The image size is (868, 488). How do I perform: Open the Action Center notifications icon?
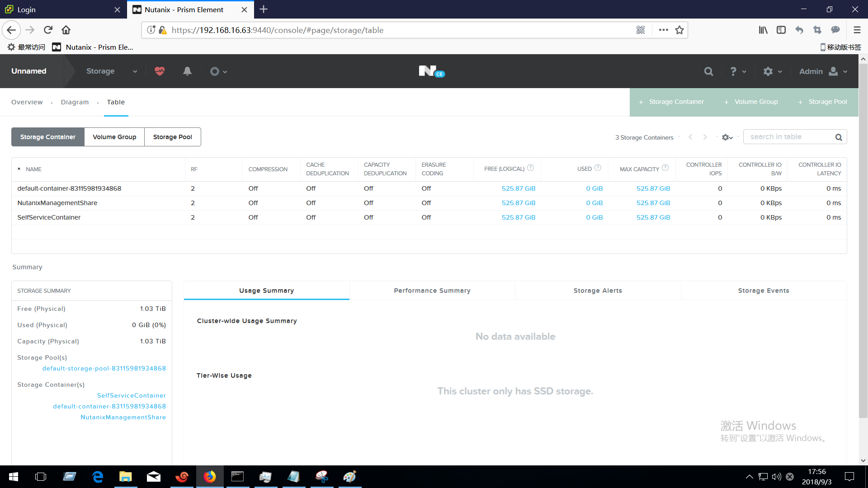pos(849,477)
